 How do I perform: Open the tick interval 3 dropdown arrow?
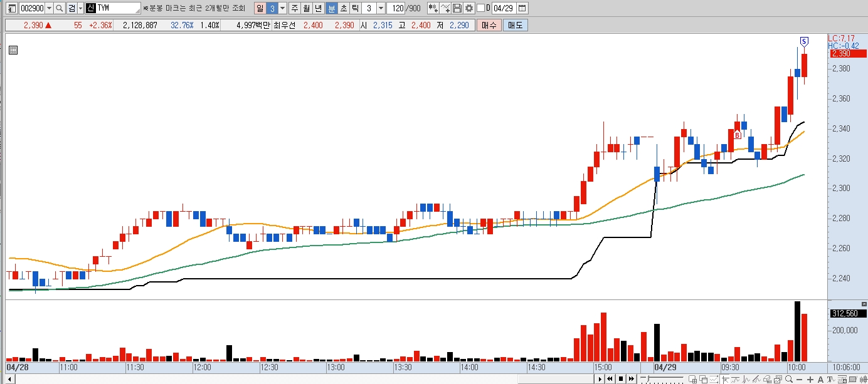click(x=381, y=8)
